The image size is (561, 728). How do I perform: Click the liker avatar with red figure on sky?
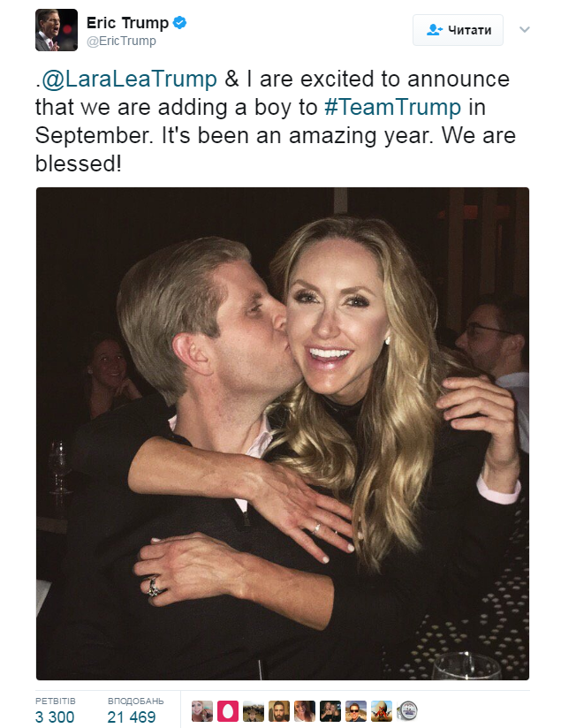[382, 711]
